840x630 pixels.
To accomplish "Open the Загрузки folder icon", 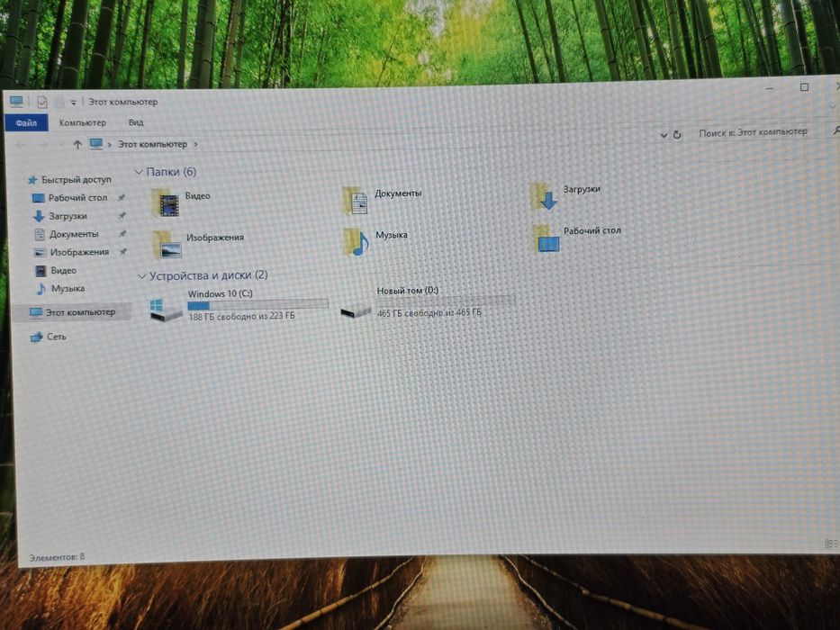I will [x=545, y=196].
